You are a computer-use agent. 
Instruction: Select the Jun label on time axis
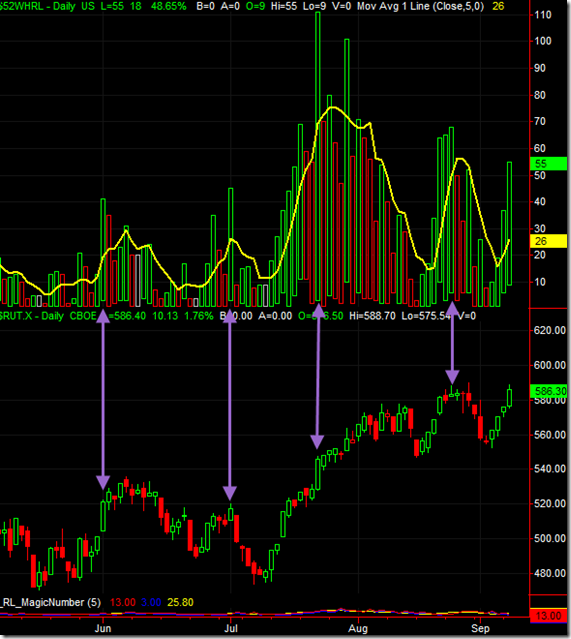click(103, 628)
